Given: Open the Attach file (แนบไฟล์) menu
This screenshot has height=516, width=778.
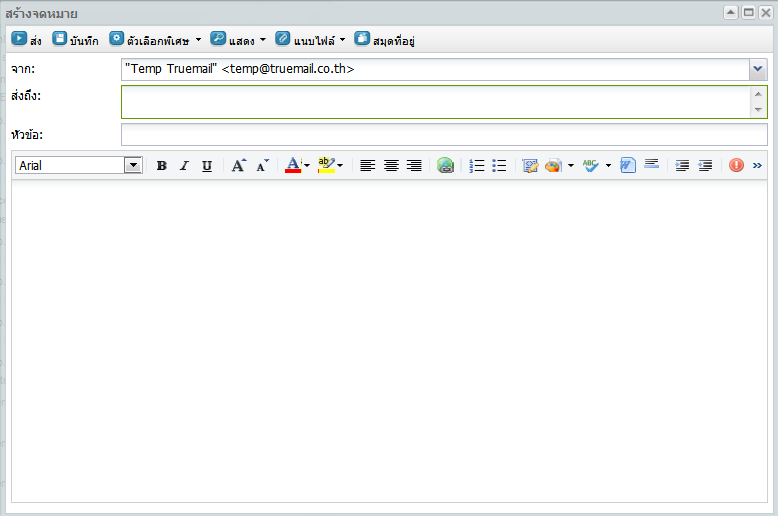Looking at the screenshot, I should (x=311, y=40).
